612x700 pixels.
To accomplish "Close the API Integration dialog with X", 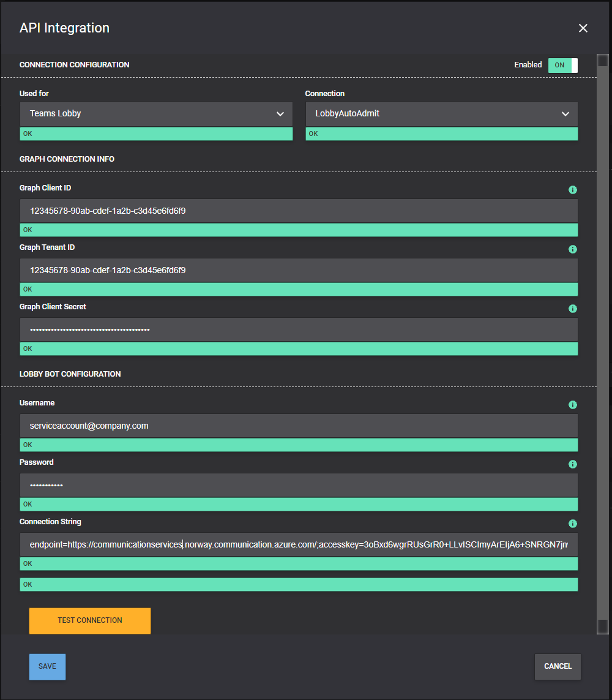I will (x=583, y=28).
